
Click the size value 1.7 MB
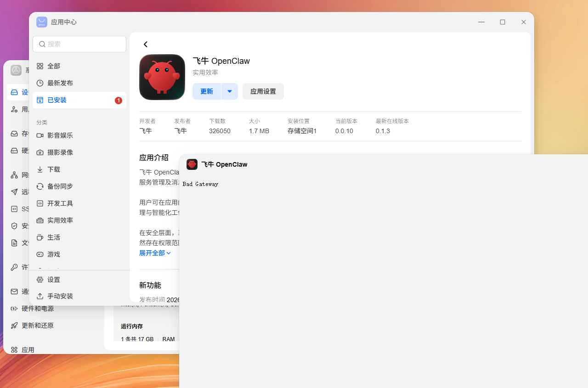tap(259, 131)
